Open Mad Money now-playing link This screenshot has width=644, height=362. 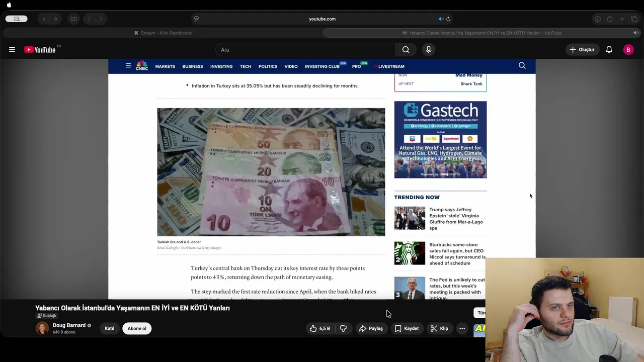pyautogui.click(x=469, y=75)
